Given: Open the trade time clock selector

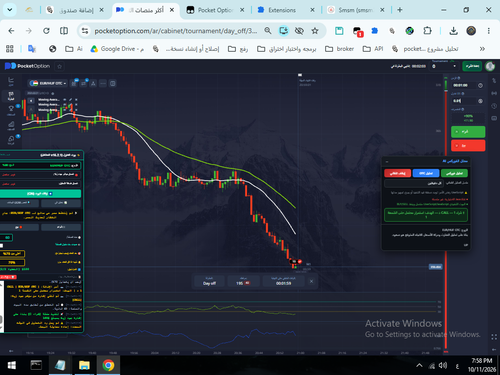Looking at the screenshot, I should click(x=480, y=86).
